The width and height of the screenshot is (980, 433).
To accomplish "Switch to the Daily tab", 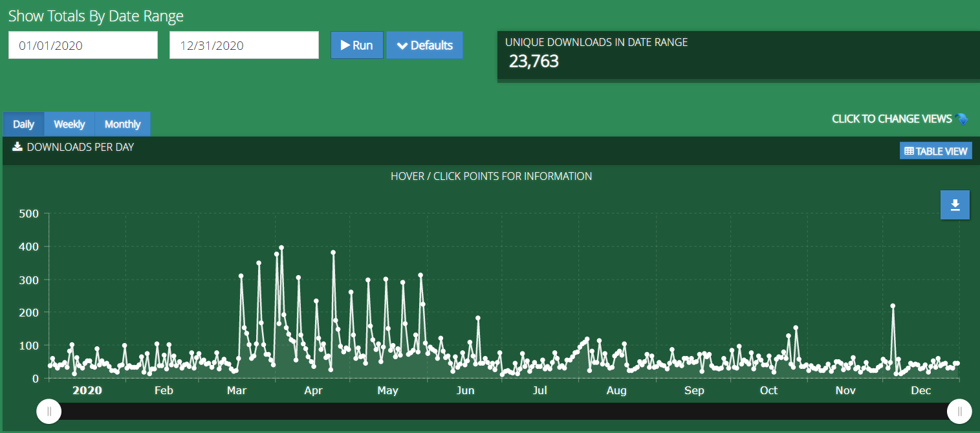I will [23, 124].
